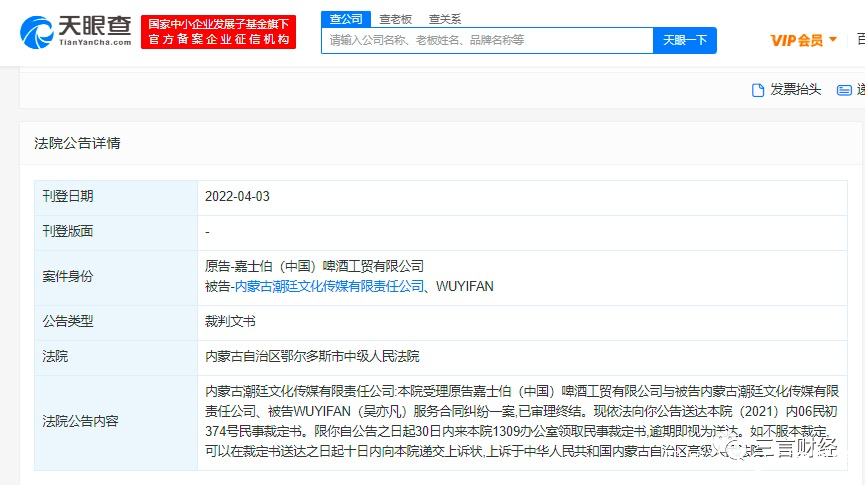Click the red 官方备案企业征信机构 banner
This screenshot has height=485, width=865.
click(218, 32)
